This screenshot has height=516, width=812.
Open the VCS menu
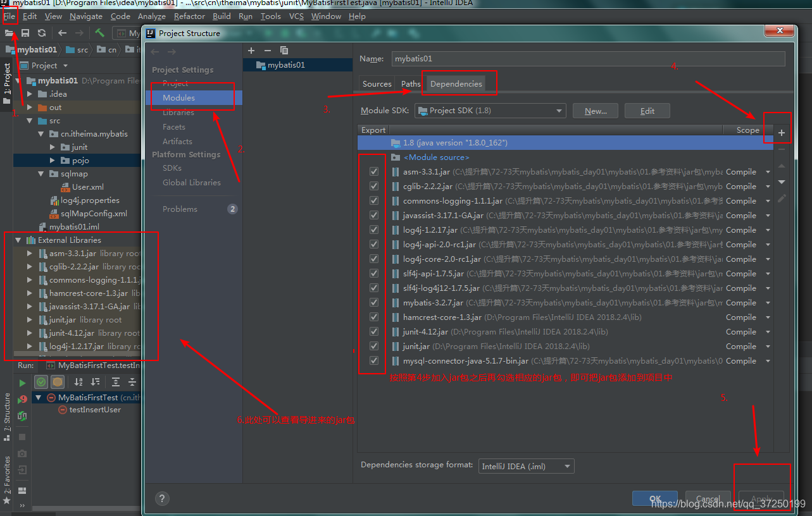pyautogui.click(x=296, y=16)
